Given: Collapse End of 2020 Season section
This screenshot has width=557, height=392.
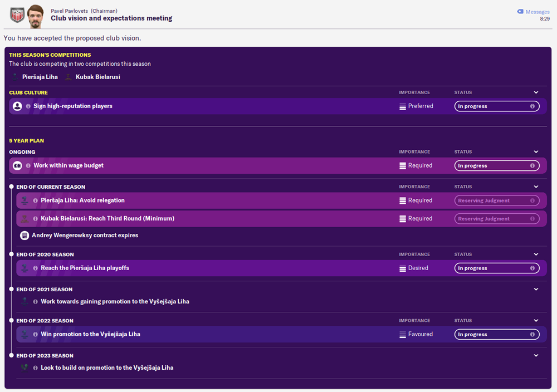Looking at the screenshot, I should coord(536,254).
